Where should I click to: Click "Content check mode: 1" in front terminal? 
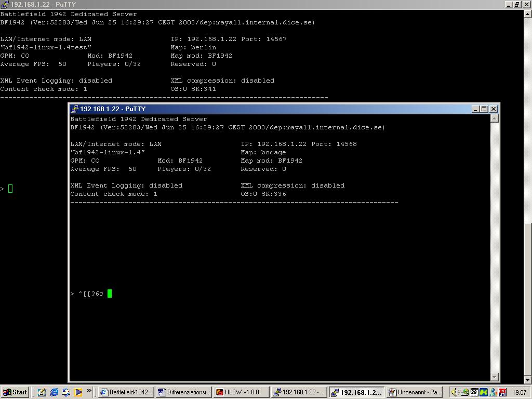(114, 194)
